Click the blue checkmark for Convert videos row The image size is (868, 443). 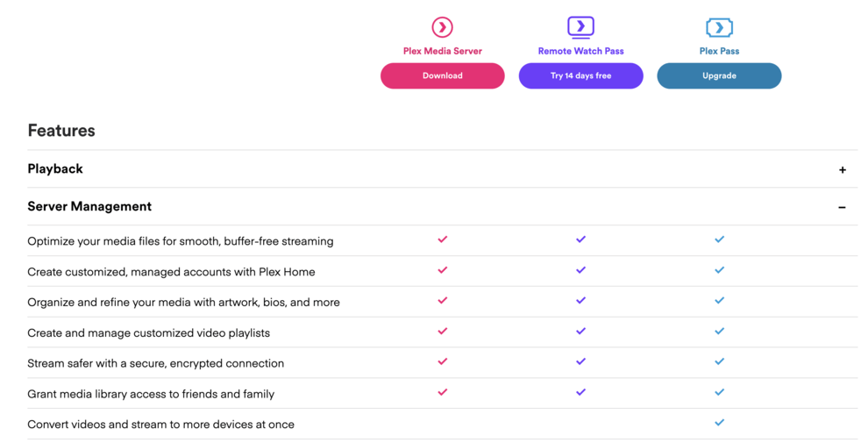719,423
